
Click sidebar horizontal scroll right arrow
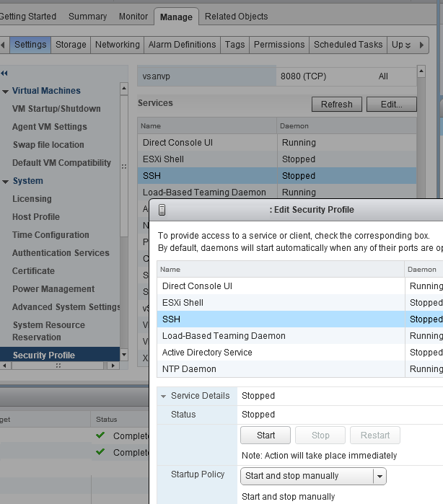[x=113, y=366]
